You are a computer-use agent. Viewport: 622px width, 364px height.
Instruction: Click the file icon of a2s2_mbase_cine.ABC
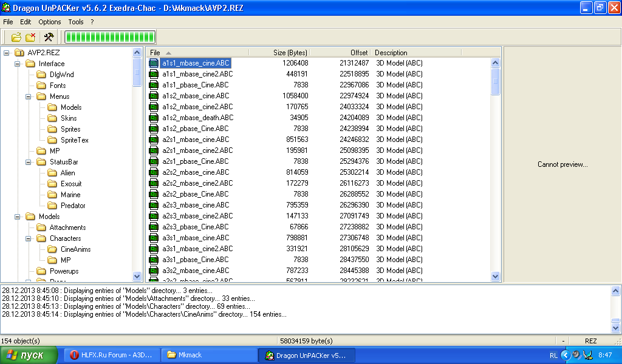[x=154, y=172]
